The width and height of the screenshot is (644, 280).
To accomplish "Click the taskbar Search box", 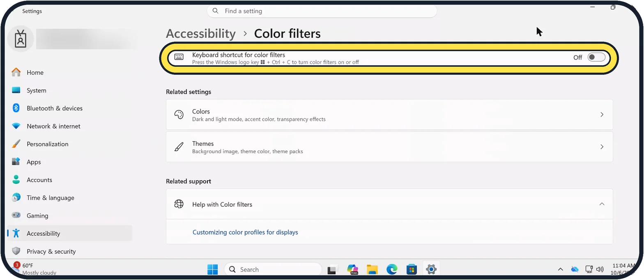I will 273,270.
